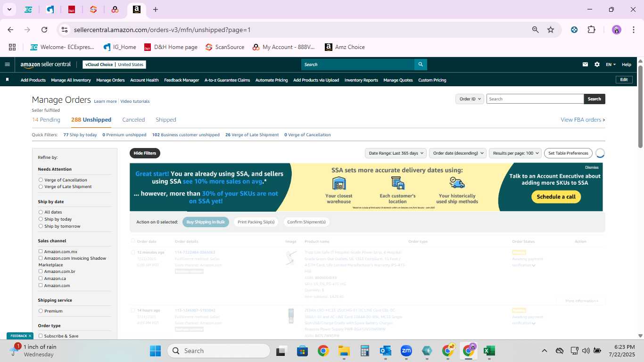Open the Seller Central hamburger menu
Image resolution: width=644 pixels, height=362 pixels.
point(7,65)
